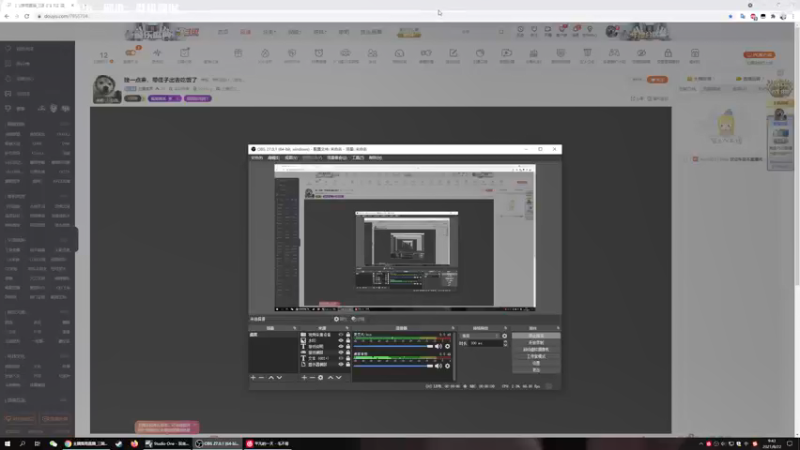Click pencil edit icon in Douyu toolbar
Image resolution: width=800 pixels, height=450 pixels.
453,53
